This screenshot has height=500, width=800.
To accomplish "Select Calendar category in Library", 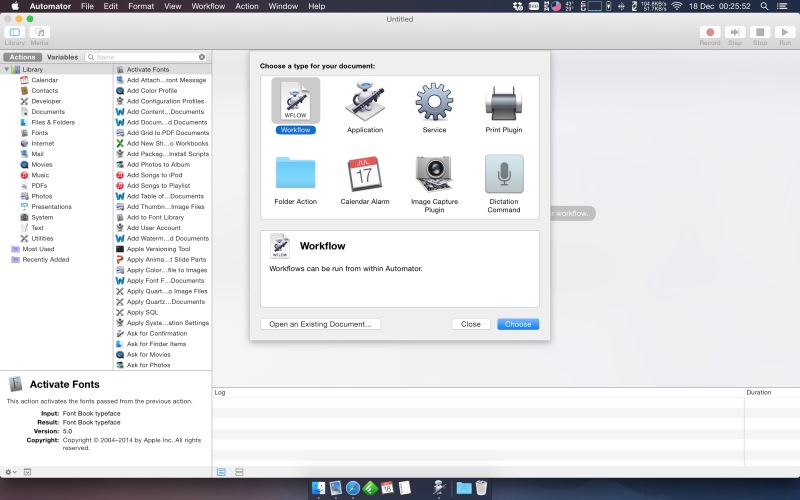I will pyautogui.click(x=44, y=80).
